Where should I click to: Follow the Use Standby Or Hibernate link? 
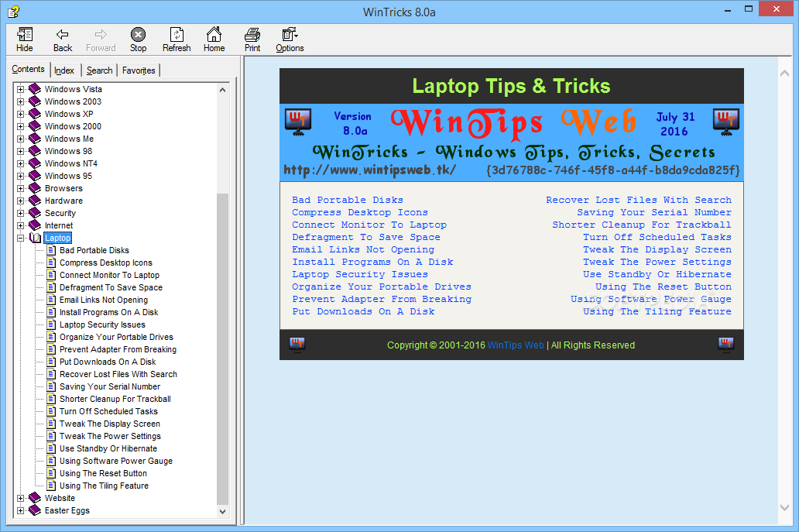(x=657, y=274)
